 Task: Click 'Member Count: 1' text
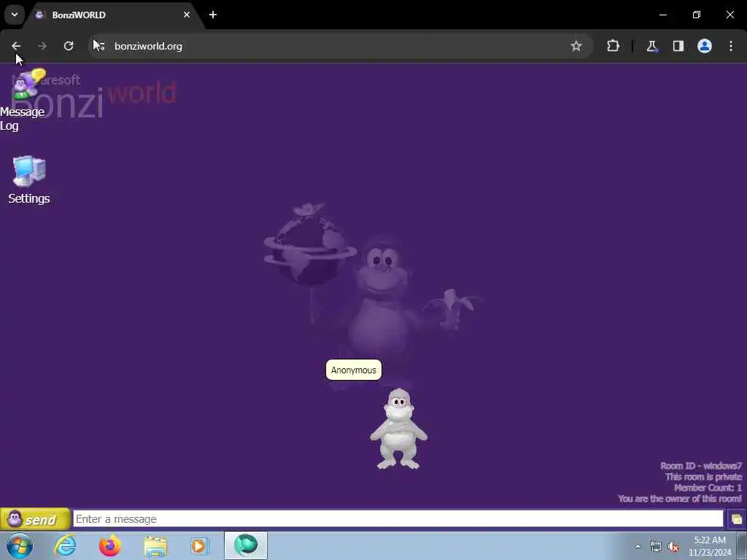pyautogui.click(x=708, y=488)
